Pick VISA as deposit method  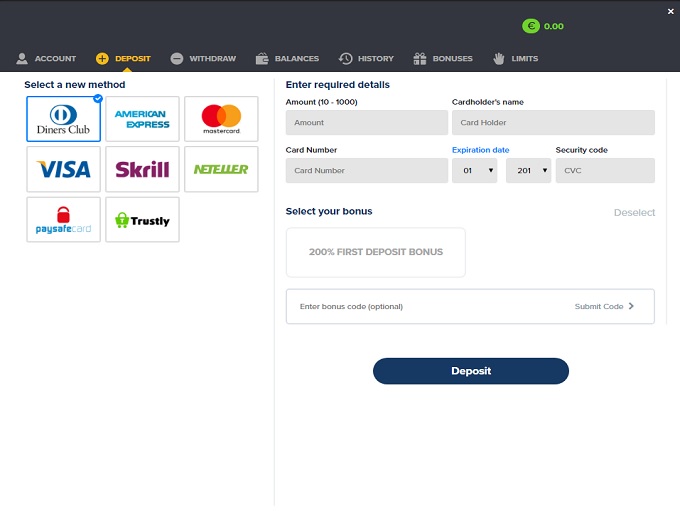63,169
